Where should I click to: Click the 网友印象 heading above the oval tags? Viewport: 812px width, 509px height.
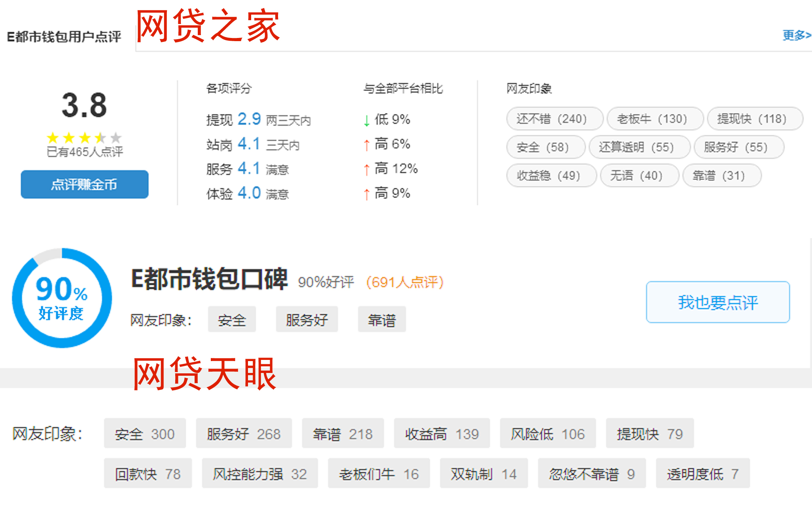click(529, 88)
